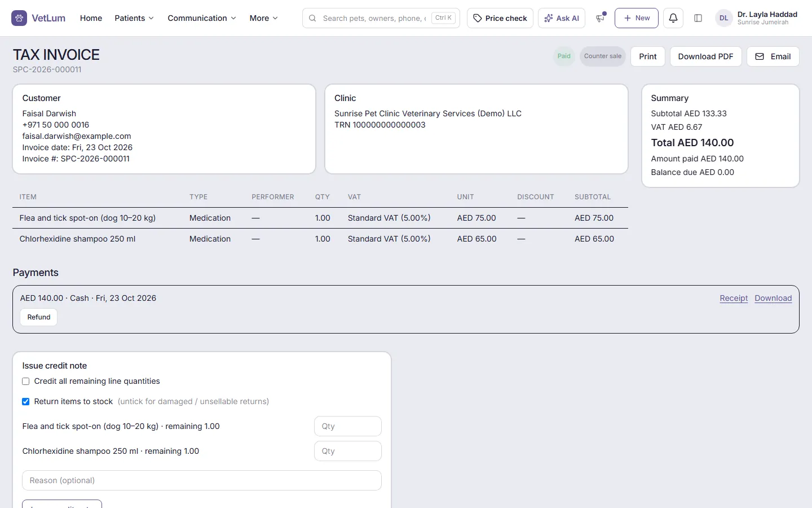The width and height of the screenshot is (812, 508).
Task: Click the Ask AI sparkle icon
Action: tap(548, 18)
